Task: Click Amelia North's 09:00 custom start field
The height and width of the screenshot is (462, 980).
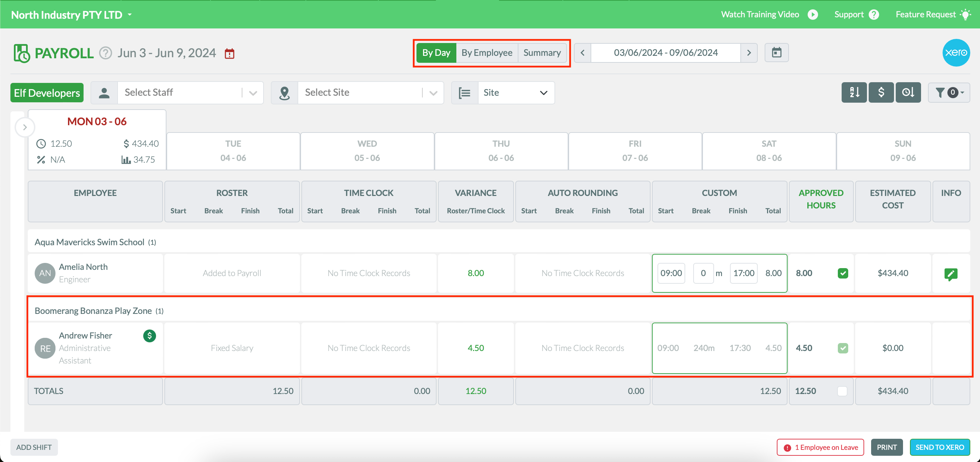Action: click(x=671, y=273)
